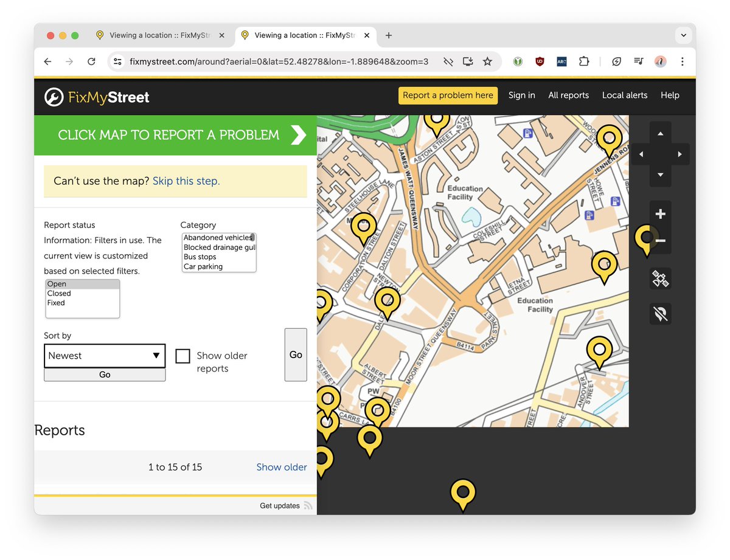The image size is (730, 560).
Task: Toggle hide pins button on map
Action: coord(661,314)
